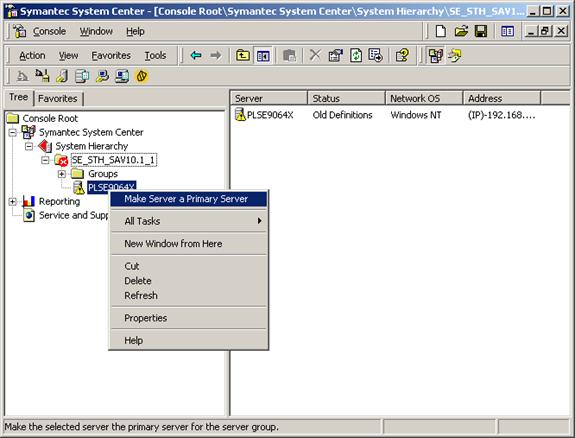
Task: Click the Help question mark icon
Action: [x=402, y=55]
